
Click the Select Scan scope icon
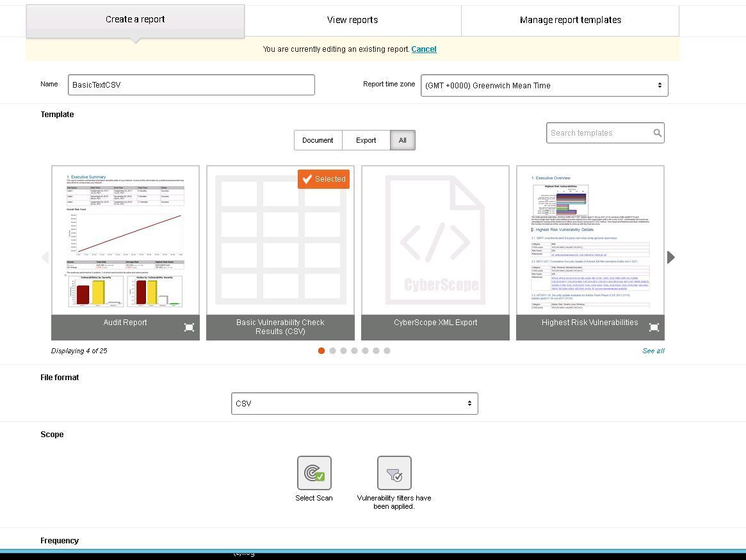[x=314, y=473]
